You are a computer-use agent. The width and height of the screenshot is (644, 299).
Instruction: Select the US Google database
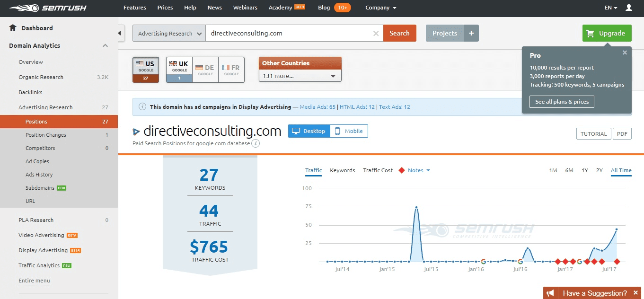(x=146, y=70)
